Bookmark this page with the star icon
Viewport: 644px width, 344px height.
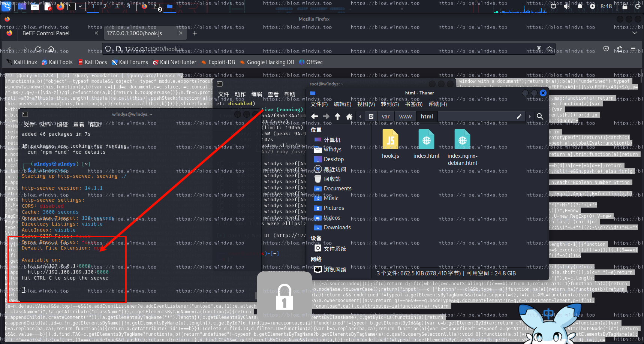[550, 49]
